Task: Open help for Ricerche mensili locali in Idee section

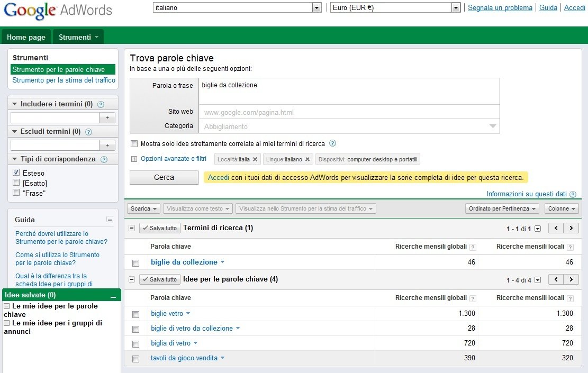Action: pyautogui.click(x=570, y=298)
